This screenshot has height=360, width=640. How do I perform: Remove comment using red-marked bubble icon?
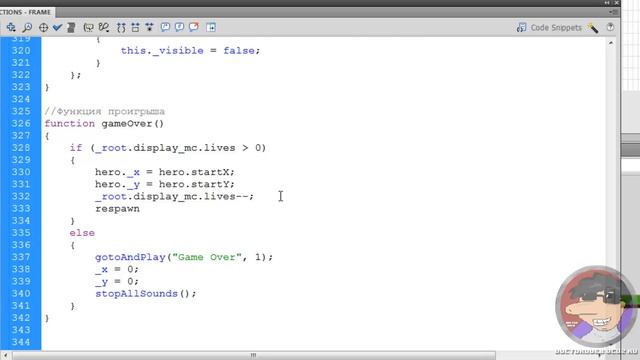pyautogui.click(x=194, y=27)
